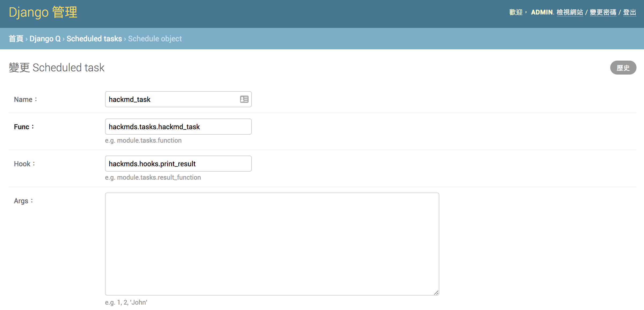644x310 pixels.
Task: Go to 首頁 home breadcrumb
Action: [16, 39]
